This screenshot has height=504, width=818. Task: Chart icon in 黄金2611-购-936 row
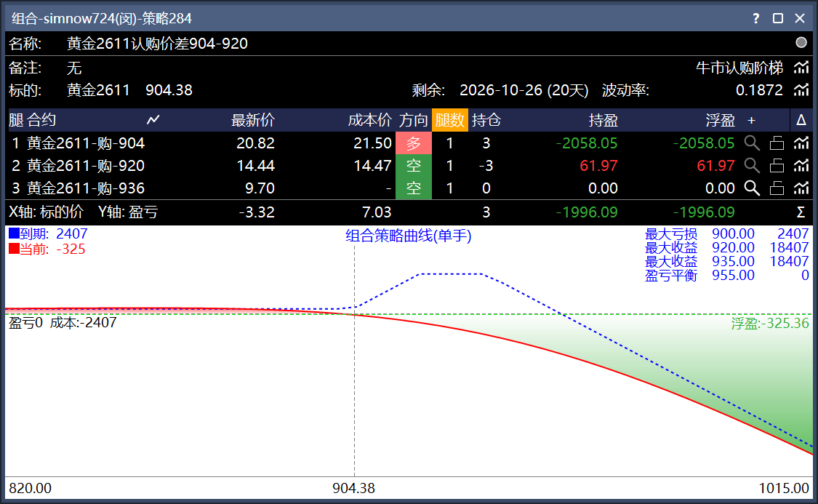click(801, 188)
